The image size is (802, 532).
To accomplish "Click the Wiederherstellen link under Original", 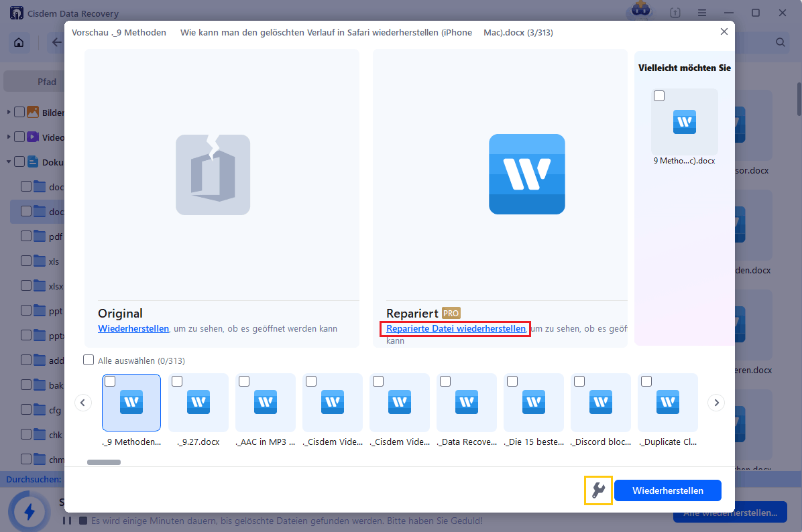I will pos(133,328).
